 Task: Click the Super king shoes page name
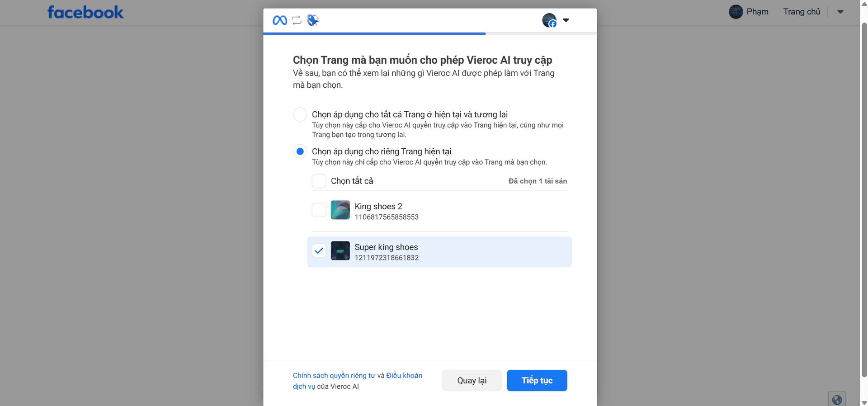pos(386,247)
